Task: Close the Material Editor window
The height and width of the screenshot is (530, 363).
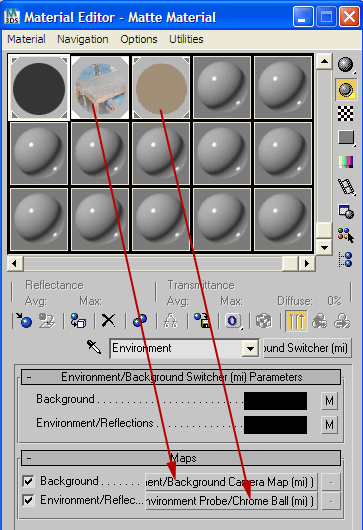Action: 349,16
